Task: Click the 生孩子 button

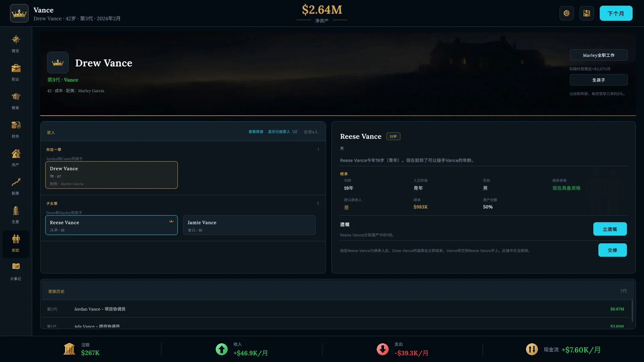Action: (x=599, y=80)
